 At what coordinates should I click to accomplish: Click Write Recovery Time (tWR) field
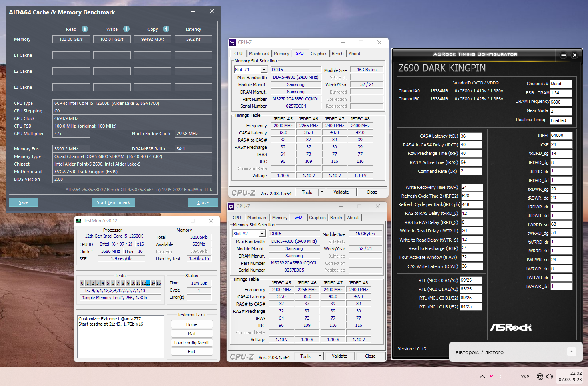[472, 187]
